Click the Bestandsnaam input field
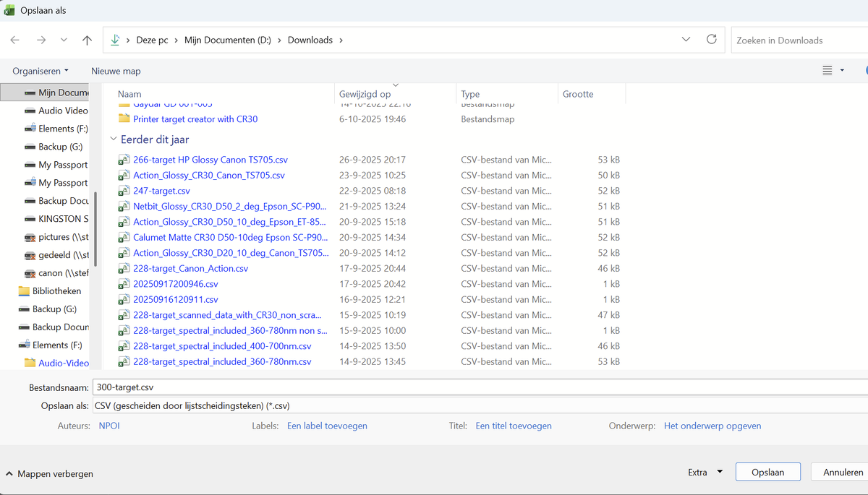 tap(477, 387)
